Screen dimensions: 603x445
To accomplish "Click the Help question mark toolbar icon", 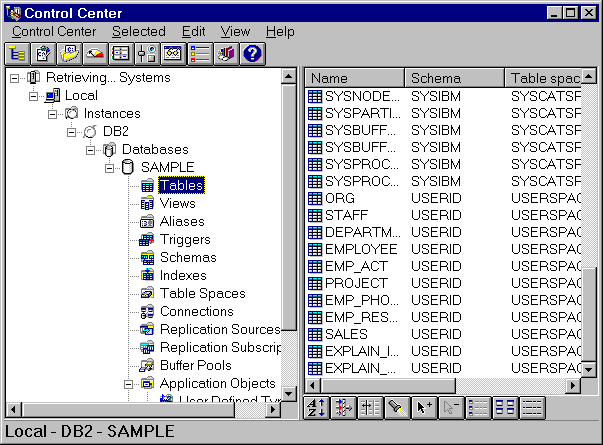I will point(252,53).
